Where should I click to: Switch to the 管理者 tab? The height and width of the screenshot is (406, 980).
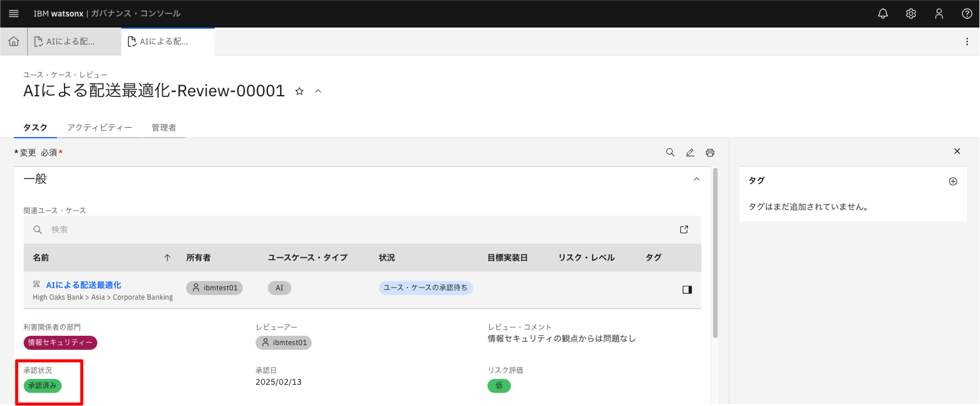(164, 127)
